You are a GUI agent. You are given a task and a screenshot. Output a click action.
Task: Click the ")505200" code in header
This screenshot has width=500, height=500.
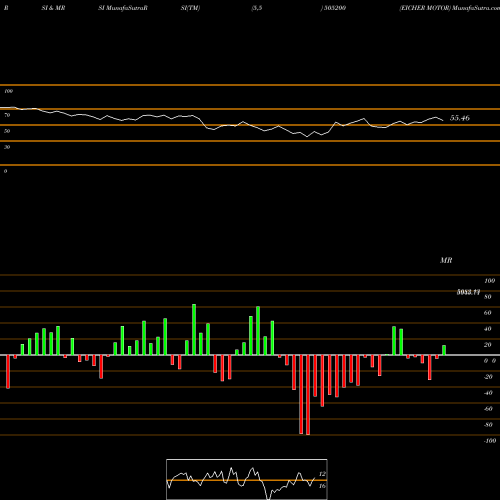[333, 8]
